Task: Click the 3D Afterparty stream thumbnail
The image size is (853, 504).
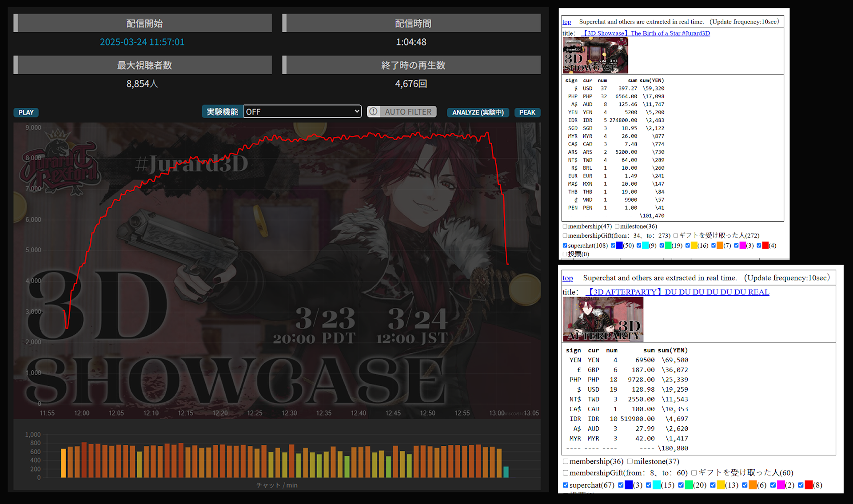Action: (x=603, y=319)
